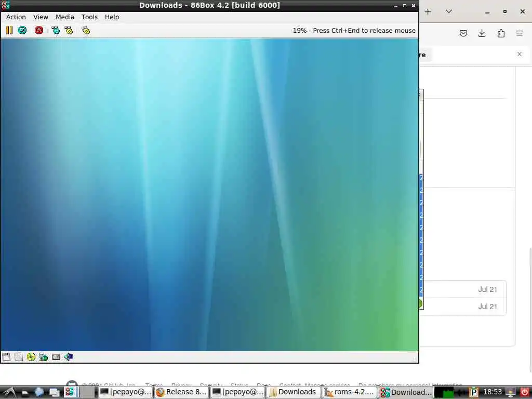Screen dimensions: 532x399
Task: Switch to second pepoyo terminal taskbar window
Action: (x=237, y=392)
